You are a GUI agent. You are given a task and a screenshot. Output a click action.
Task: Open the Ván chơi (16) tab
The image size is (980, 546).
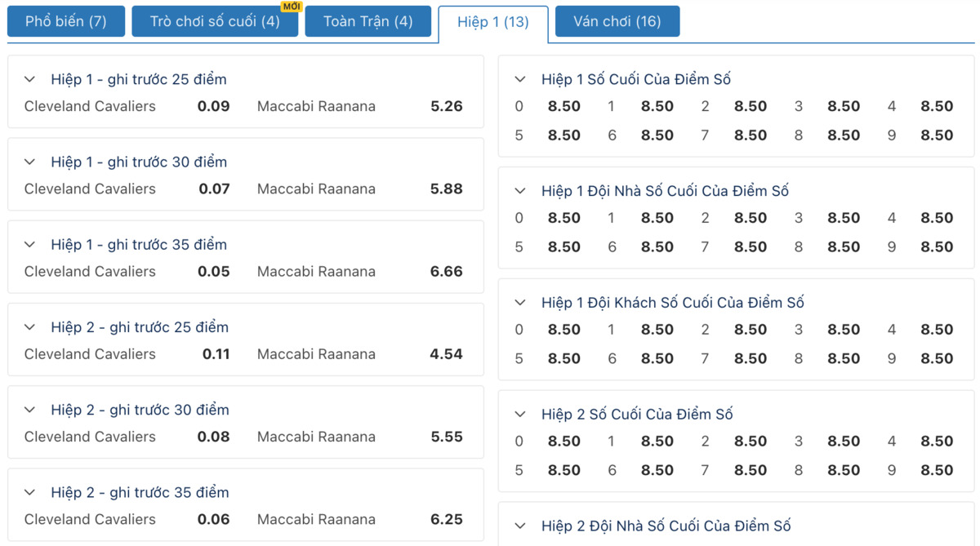coord(617,21)
